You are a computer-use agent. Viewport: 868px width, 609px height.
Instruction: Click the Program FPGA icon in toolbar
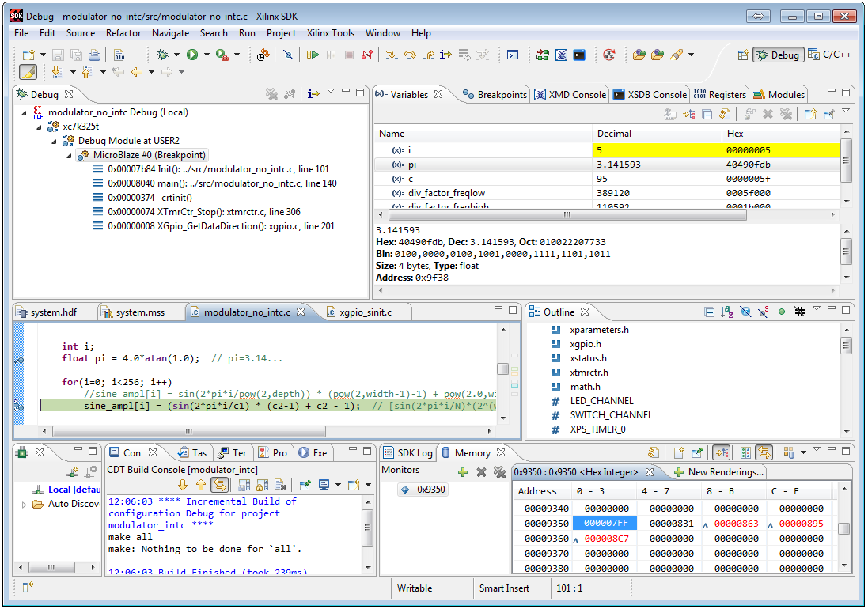pos(543,55)
